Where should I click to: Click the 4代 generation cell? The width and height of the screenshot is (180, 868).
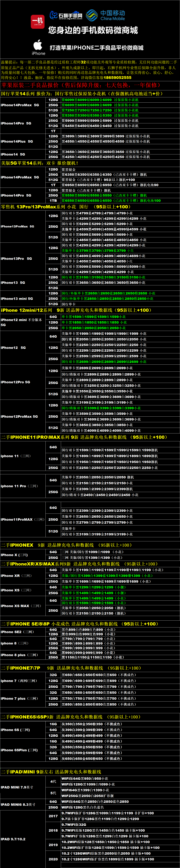pos(53,781)
